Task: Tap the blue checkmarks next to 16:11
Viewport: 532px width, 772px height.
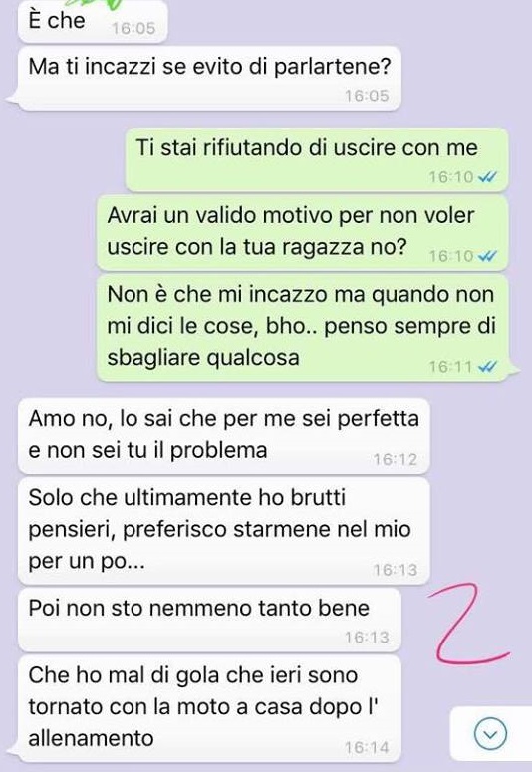Action: 487,367
